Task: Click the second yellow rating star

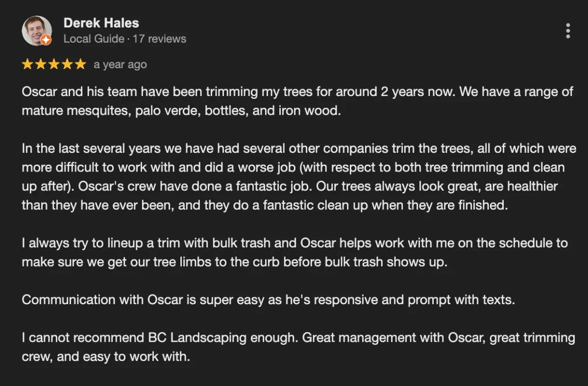Action: [41, 64]
